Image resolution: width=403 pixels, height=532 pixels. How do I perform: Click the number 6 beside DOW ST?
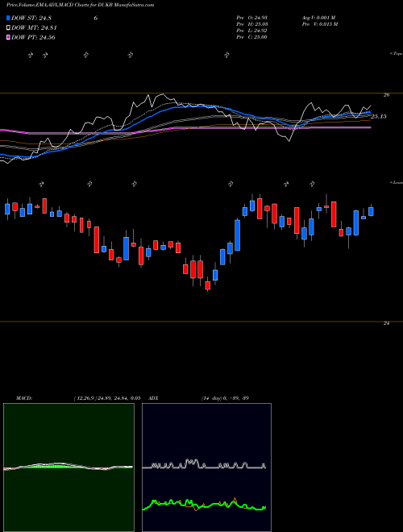[96, 19]
